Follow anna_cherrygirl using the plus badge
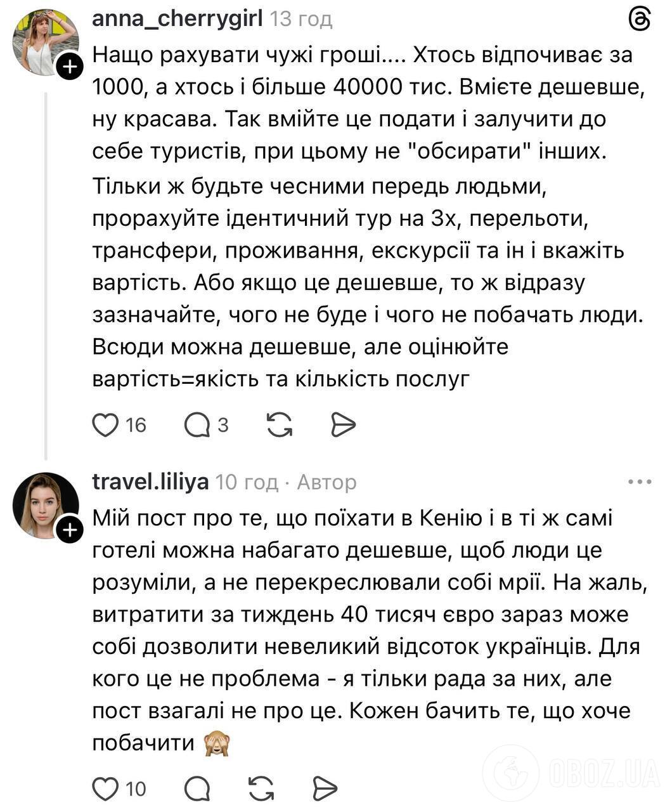Image resolution: width=672 pixels, height=812 pixels. tap(70, 65)
